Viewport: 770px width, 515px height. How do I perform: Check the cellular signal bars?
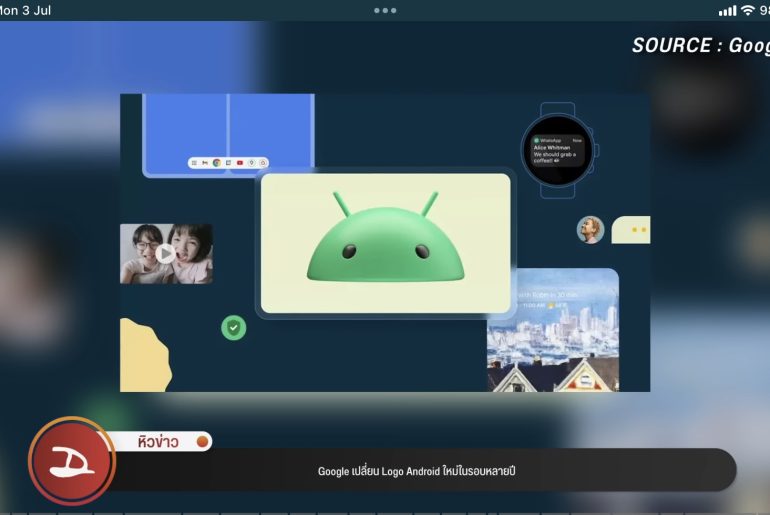(728, 11)
